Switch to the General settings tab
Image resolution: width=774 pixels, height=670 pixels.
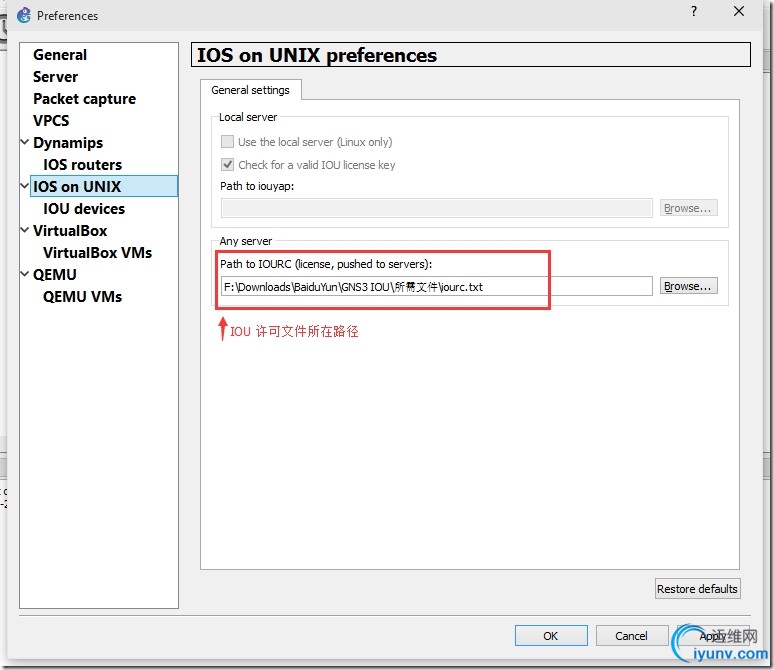pyautogui.click(x=250, y=90)
